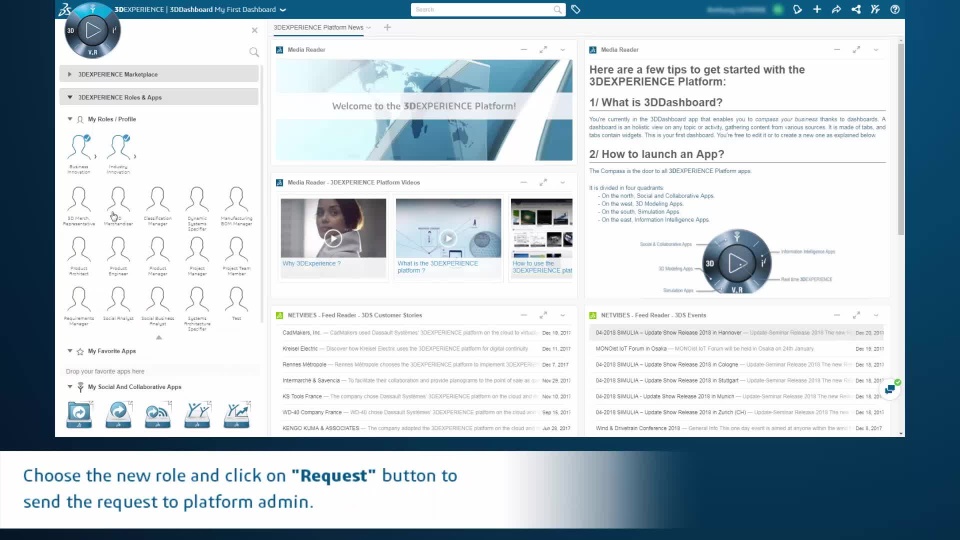The width and height of the screenshot is (960, 540).
Task: Select the Requirements Manager role
Action: (x=79, y=307)
